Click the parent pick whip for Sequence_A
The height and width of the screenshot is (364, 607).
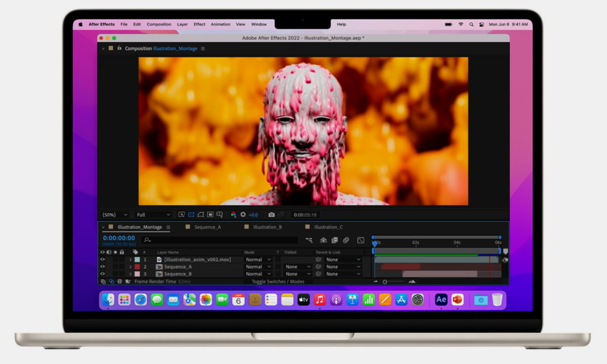(318, 266)
